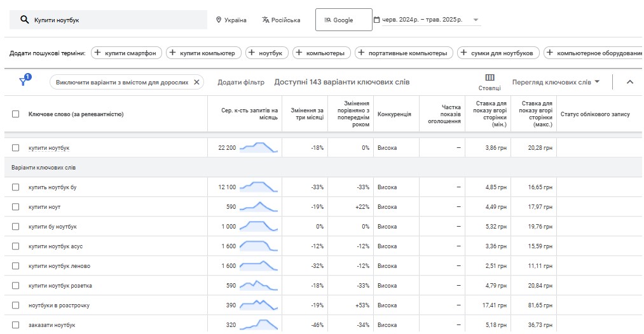The height and width of the screenshot is (334, 644).
Task: Click 22 200 searches value
Action: [x=227, y=148]
